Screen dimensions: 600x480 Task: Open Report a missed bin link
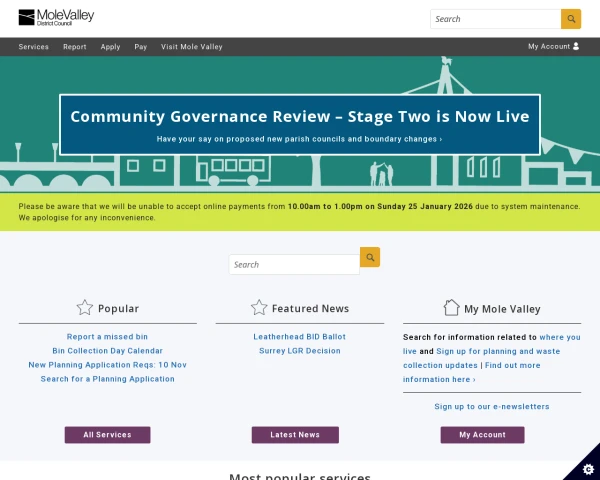click(x=107, y=337)
